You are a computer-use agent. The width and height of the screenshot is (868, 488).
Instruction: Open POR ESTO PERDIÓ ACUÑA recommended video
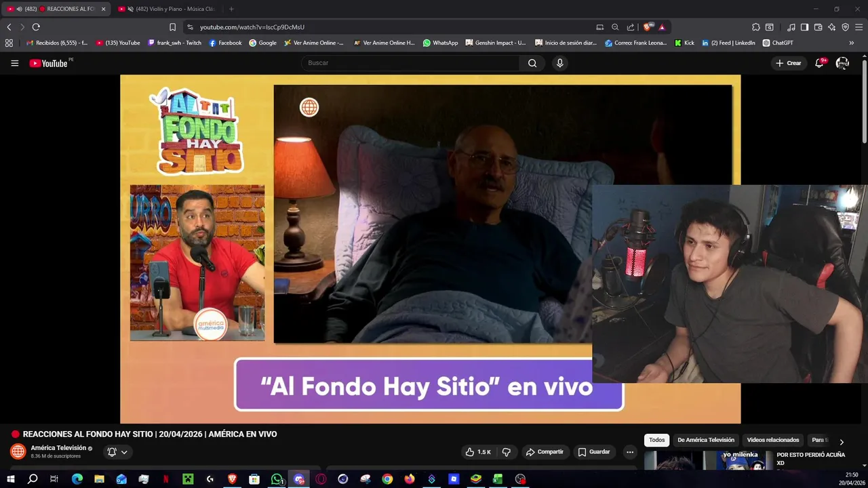811,459
